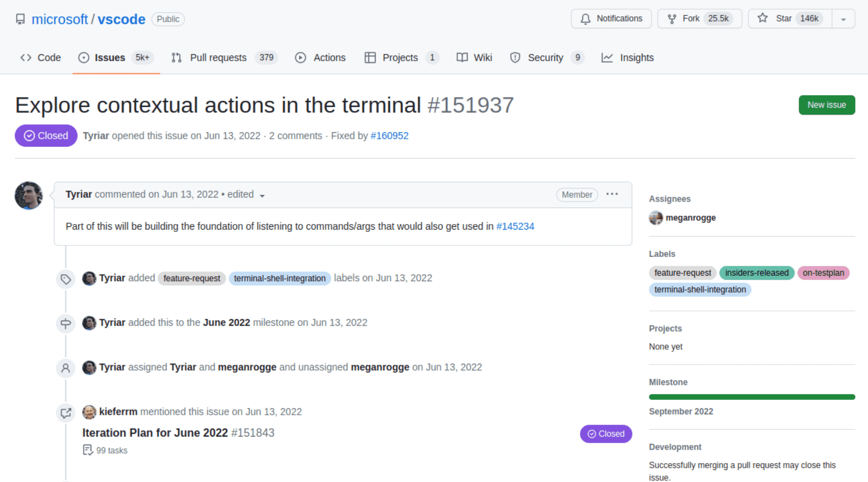The width and height of the screenshot is (868, 482).
Task: Click the Notifications bell icon
Action: tap(585, 19)
